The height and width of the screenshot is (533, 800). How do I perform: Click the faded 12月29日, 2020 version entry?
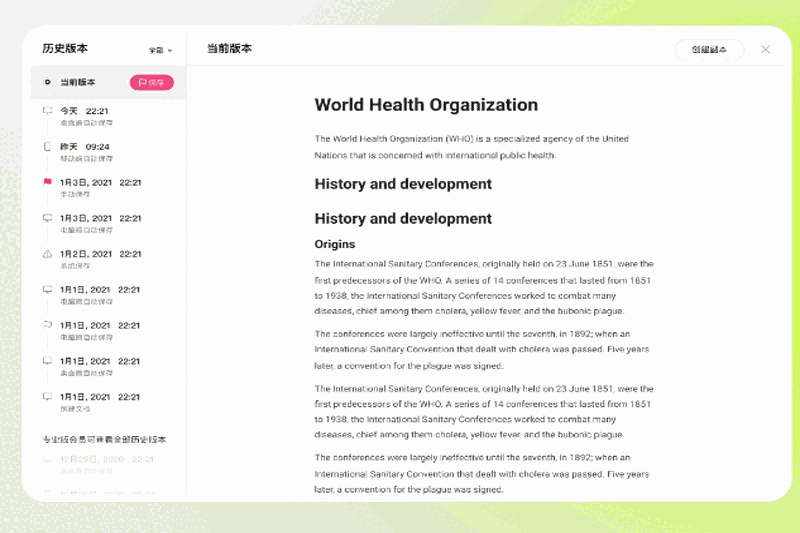point(108,464)
